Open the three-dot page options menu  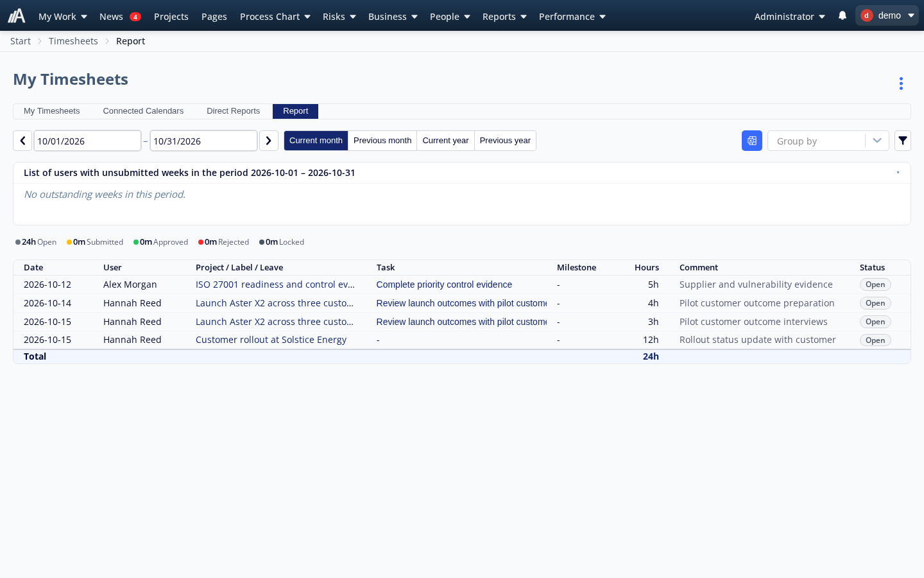coord(901,83)
